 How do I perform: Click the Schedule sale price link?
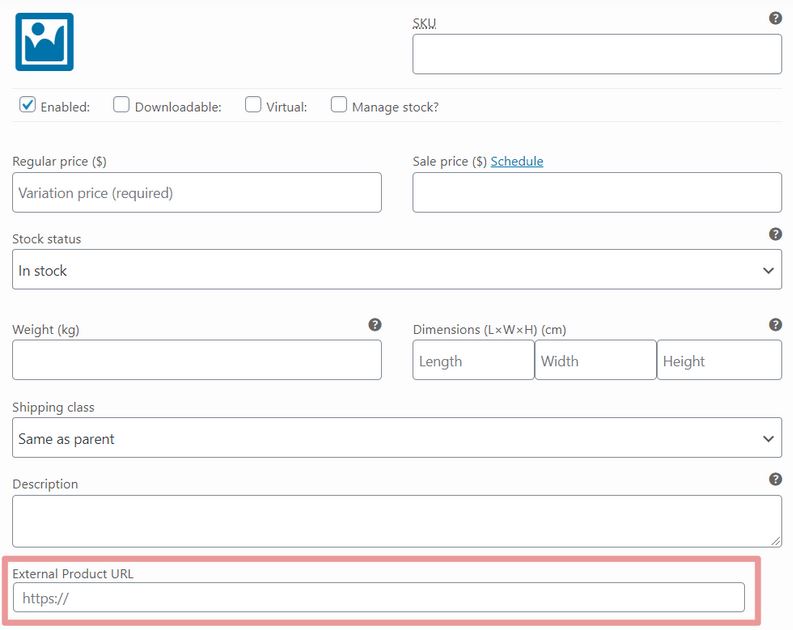(x=517, y=161)
